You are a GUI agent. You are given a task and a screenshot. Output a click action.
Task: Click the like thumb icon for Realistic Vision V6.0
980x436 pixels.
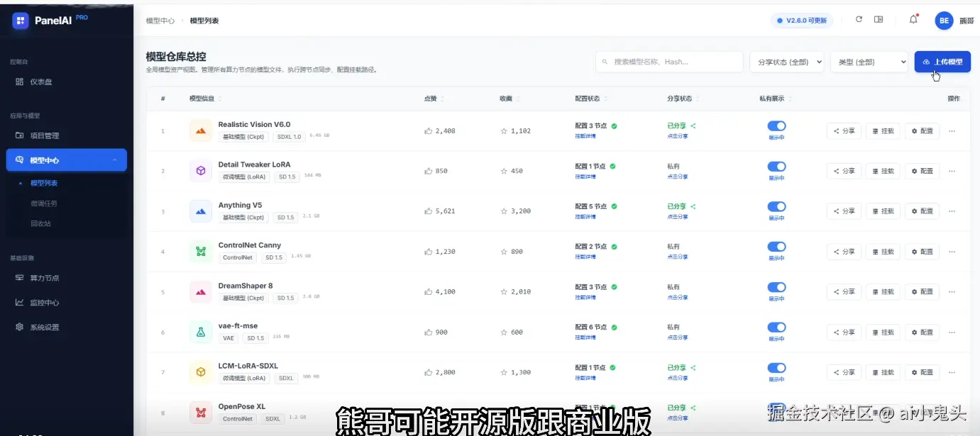(x=428, y=130)
